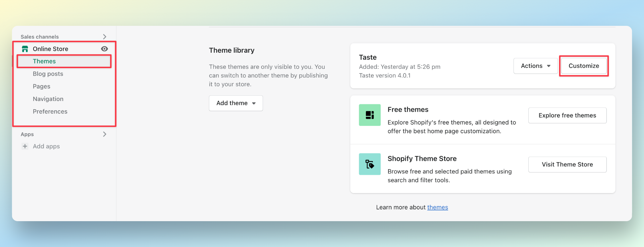Click the Shopify Theme Store tag icon
Image resolution: width=644 pixels, height=247 pixels.
pos(370,164)
